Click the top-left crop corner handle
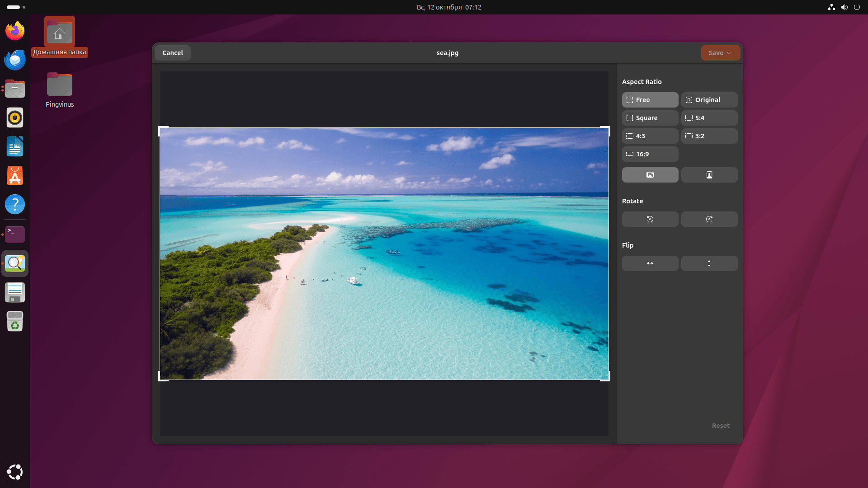The image size is (868, 488). [x=160, y=129]
